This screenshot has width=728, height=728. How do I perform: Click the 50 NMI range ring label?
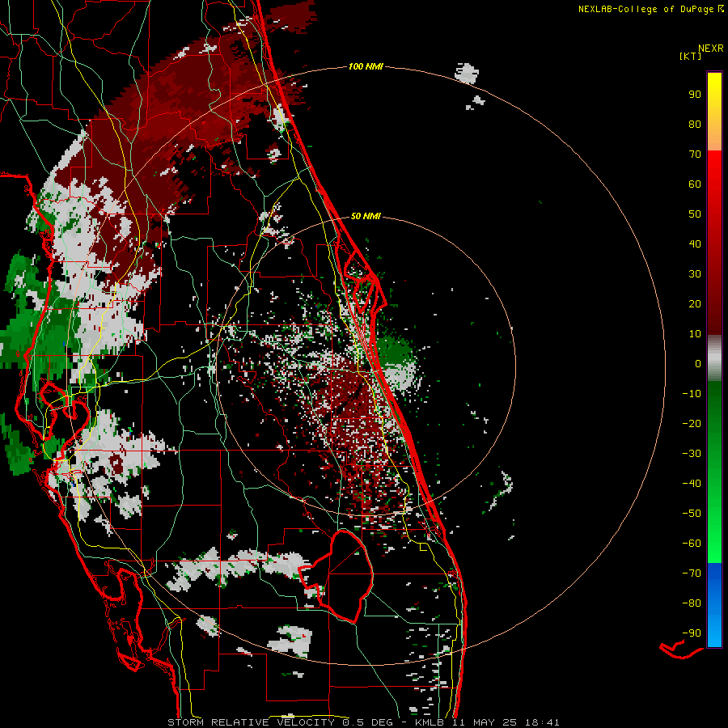point(366,216)
